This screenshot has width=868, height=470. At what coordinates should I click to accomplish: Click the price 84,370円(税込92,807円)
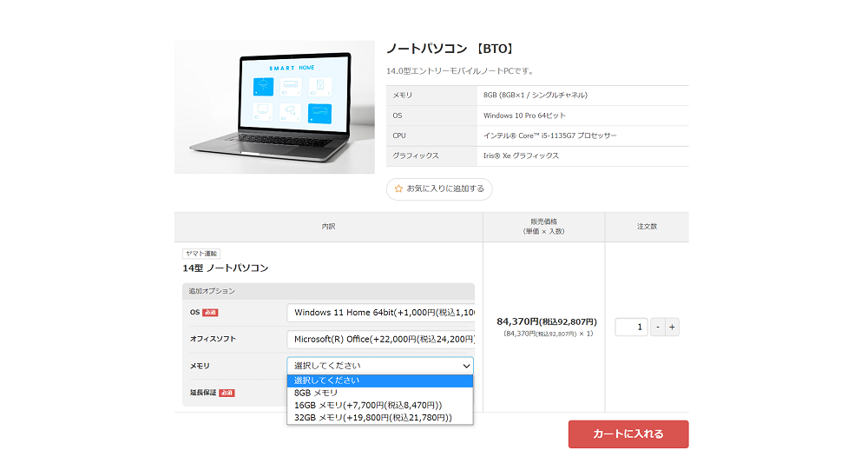546,321
